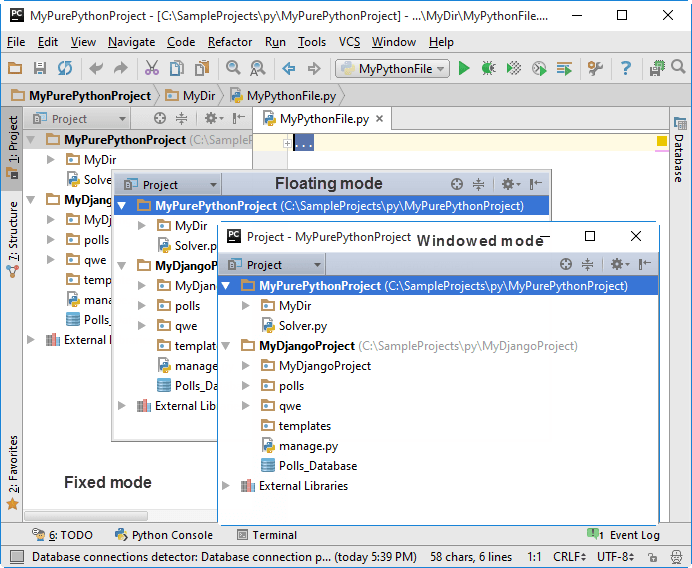
Task: Open the gear settings dropdown in Floating panel
Action: 511,184
